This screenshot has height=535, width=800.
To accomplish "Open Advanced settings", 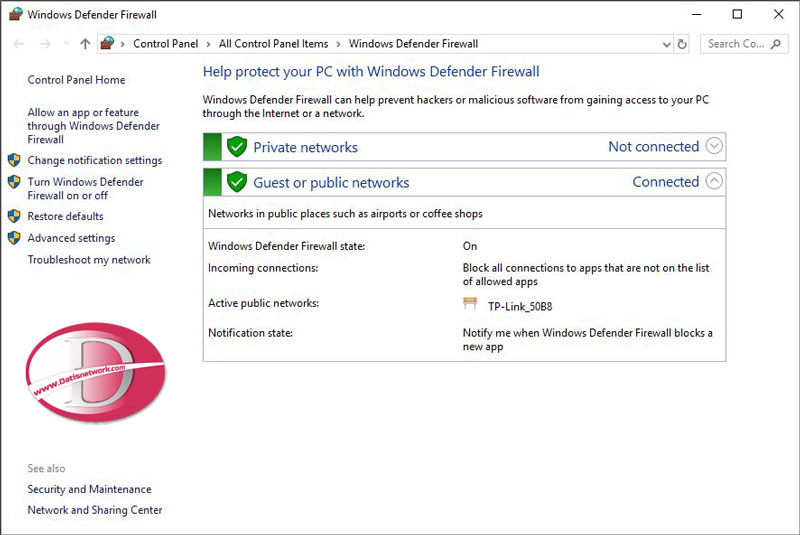I will click(71, 238).
